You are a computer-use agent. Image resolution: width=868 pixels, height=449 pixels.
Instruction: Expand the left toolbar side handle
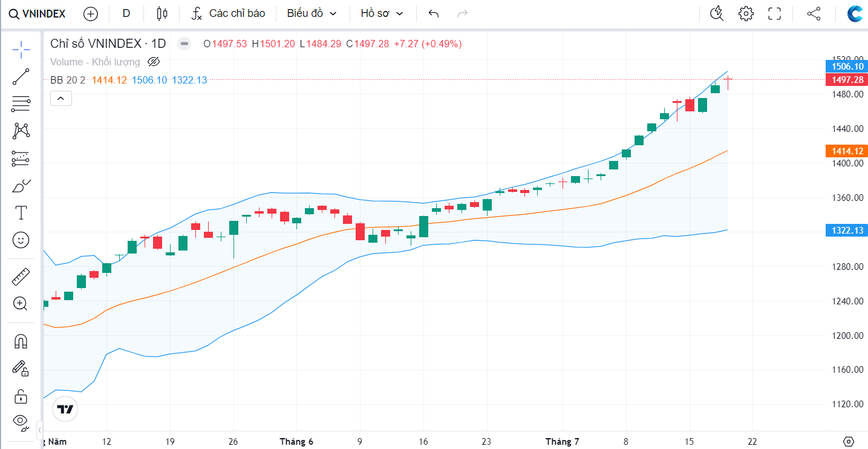click(39, 429)
